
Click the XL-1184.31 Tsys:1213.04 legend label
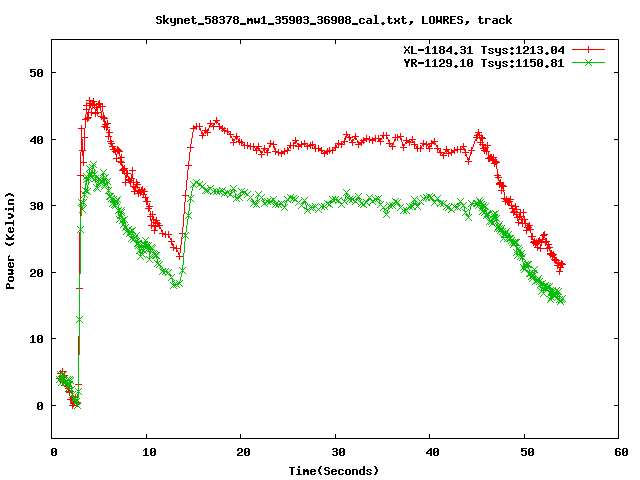point(484,50)
